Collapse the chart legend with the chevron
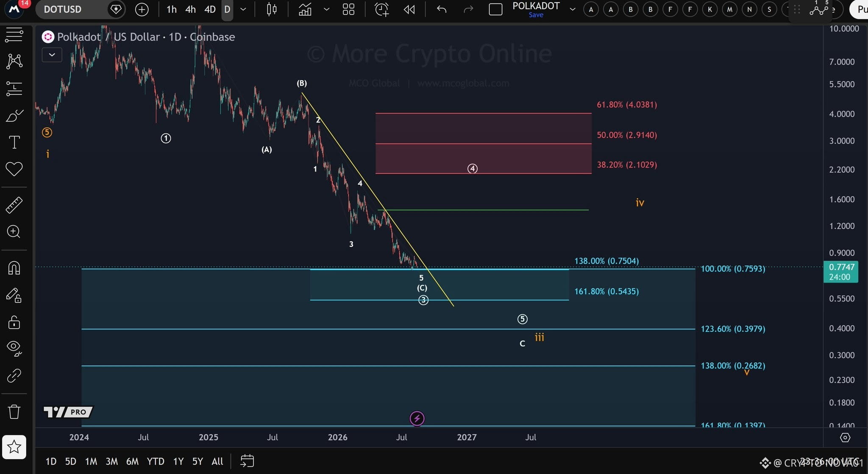This screenshot has width=868, height=474. [52, 55]
